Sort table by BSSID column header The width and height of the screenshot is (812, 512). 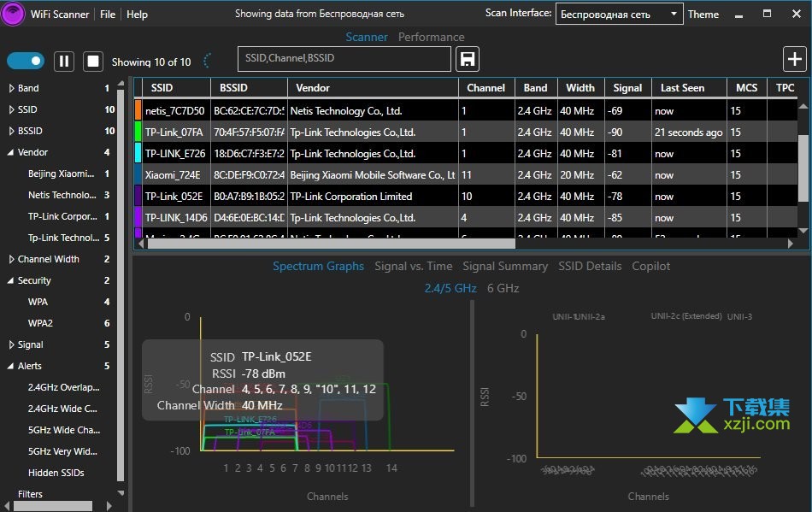pyautogui.click(x=249, y=88)
